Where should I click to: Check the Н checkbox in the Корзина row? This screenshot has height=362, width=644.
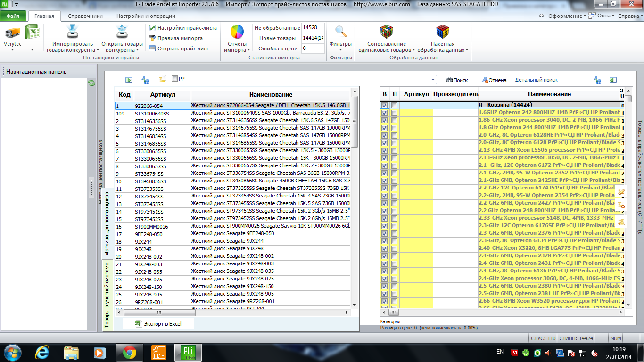click(x=395, y=106)
